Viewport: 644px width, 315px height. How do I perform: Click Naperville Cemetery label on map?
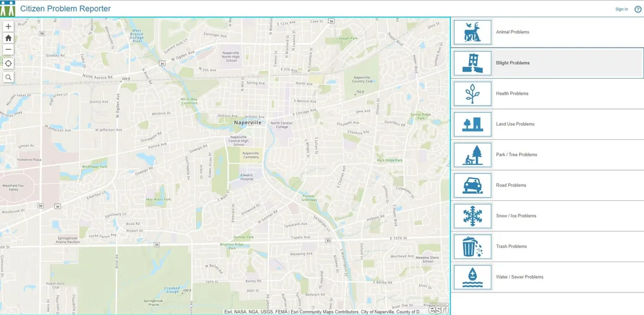point(251,155)
